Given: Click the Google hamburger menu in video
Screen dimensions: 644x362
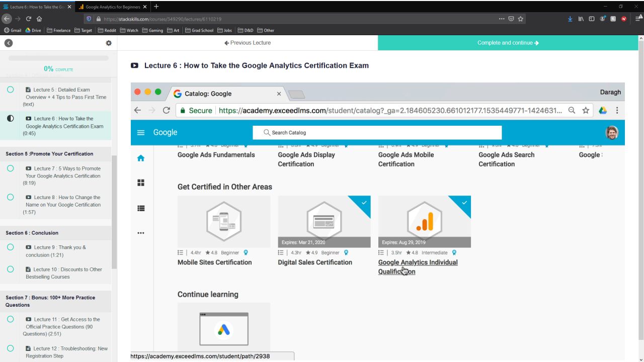Looking at the screenshot, I should coord(141,133).
